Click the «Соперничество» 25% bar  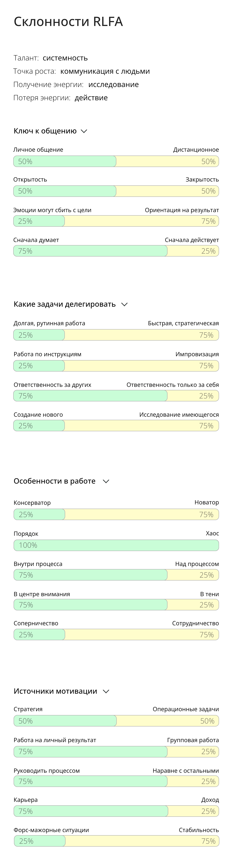pyautogui.click(x=39, y=635)
